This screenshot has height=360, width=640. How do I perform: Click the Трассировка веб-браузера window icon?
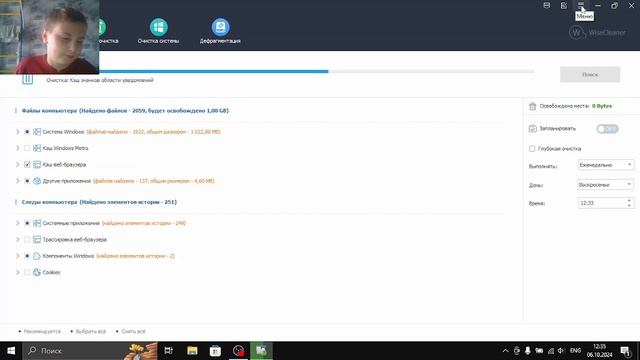37,240
